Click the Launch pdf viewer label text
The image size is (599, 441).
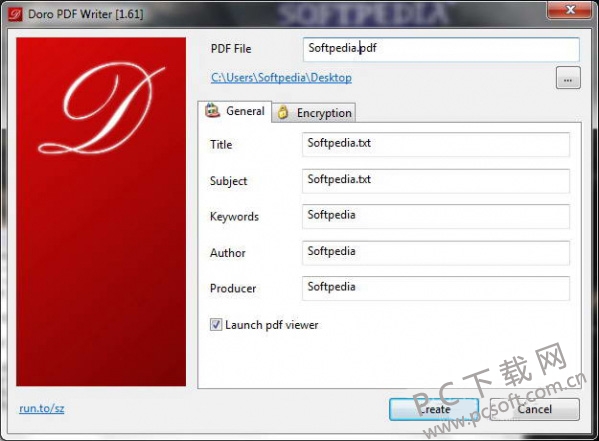pyautogui.click(x=272, y=325)
